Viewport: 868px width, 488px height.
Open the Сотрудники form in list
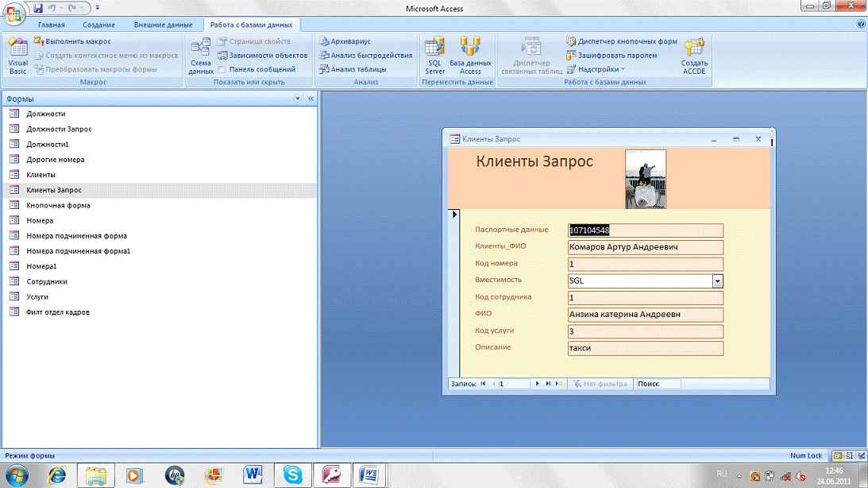pyautogui.click(x=47, y=281)
